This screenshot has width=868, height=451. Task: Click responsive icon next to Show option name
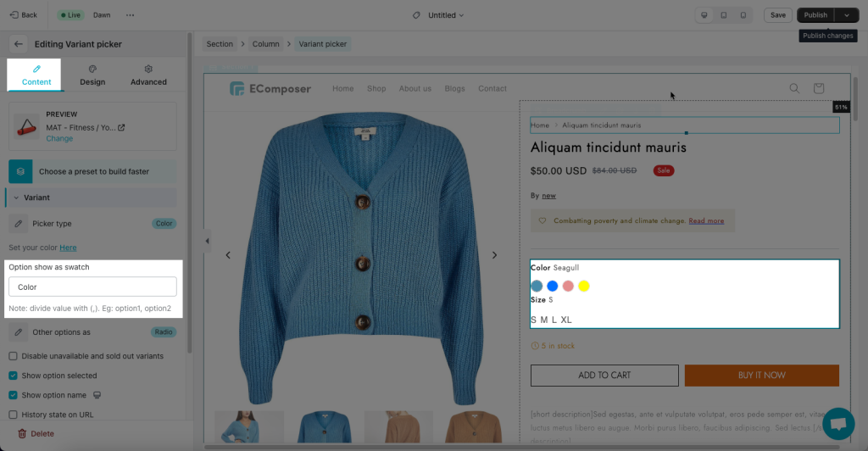tap(97, 395)
